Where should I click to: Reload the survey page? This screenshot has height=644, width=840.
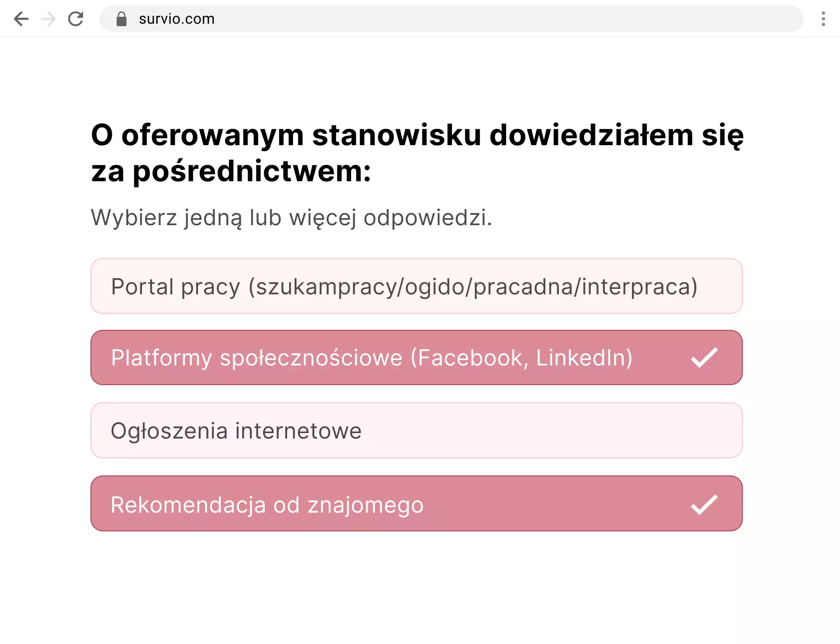click(x=76, y=19)
